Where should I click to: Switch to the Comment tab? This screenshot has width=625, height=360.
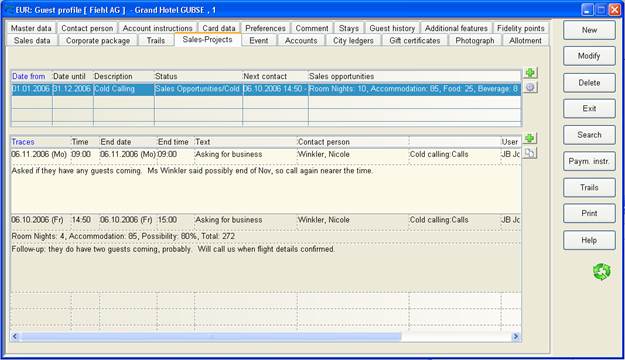click(x=312, y=28)
